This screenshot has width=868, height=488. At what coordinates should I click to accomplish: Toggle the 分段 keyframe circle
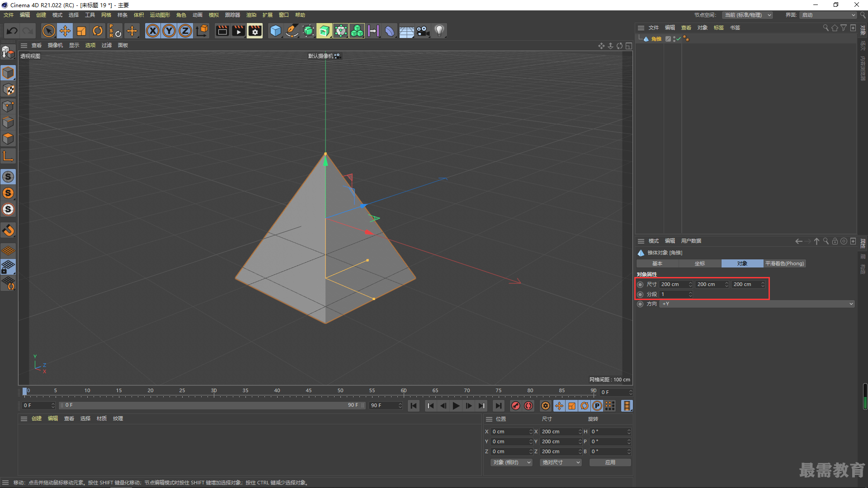[x=640, y=295]
